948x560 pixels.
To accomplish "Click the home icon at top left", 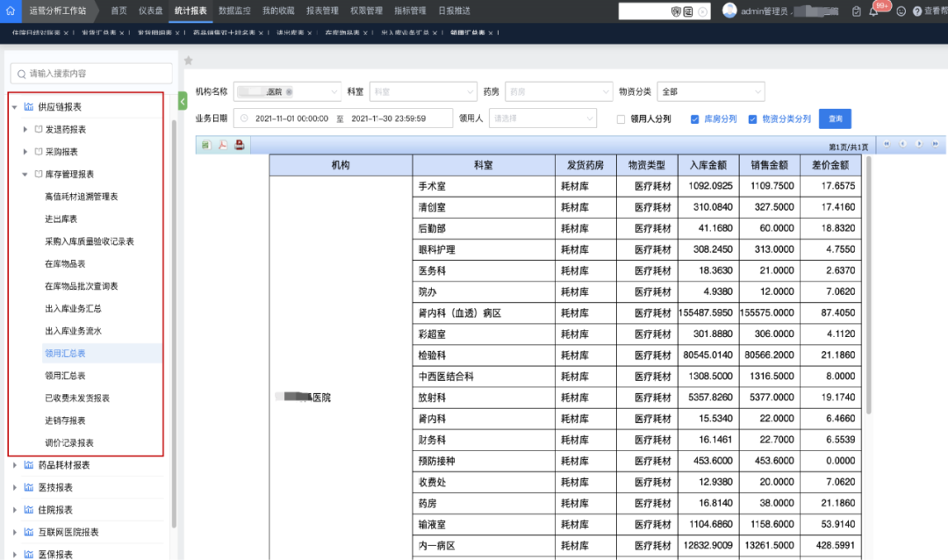I will [x=11, y=11].
